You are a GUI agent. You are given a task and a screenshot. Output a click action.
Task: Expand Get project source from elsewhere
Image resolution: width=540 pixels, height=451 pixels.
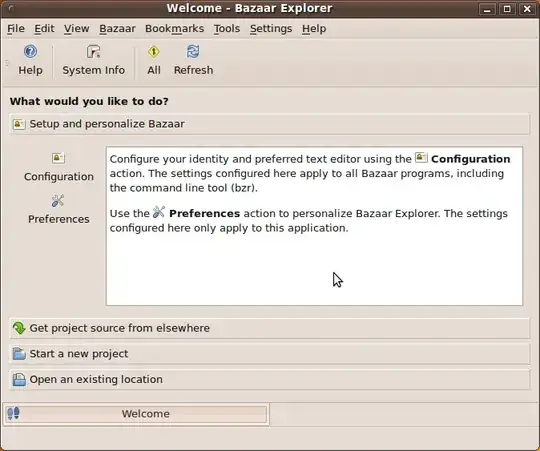point(270,328)
